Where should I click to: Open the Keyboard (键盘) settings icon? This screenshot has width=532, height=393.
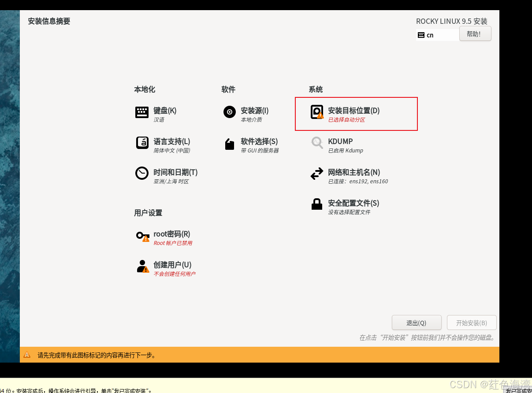pos(142,112)
